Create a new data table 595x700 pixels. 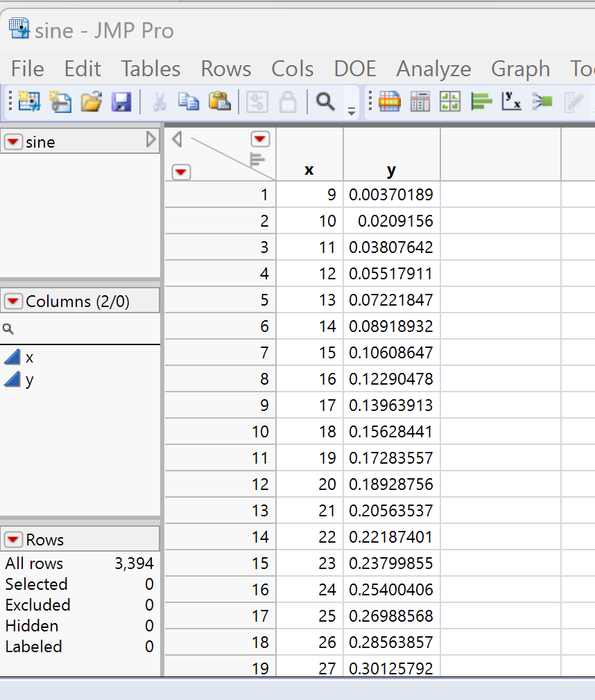[28, 101]
